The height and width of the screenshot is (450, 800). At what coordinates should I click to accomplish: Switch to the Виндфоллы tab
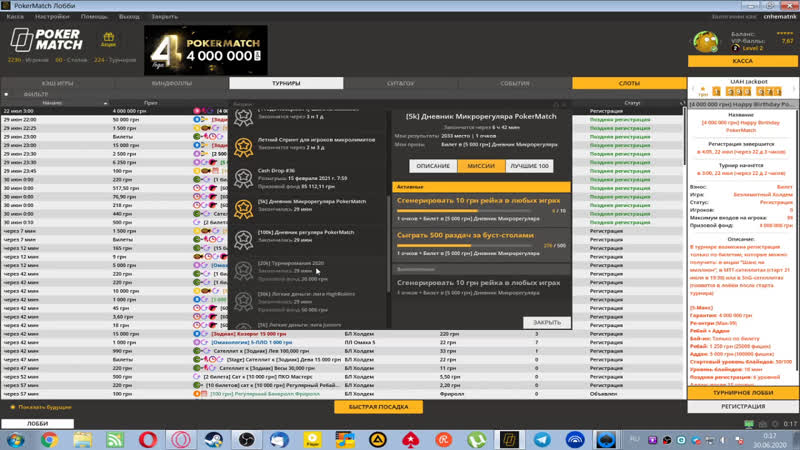[172, 83]
